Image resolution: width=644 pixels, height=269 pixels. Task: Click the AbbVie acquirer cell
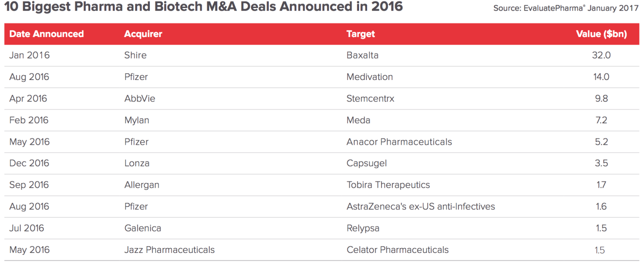click(x=140, y=98)
